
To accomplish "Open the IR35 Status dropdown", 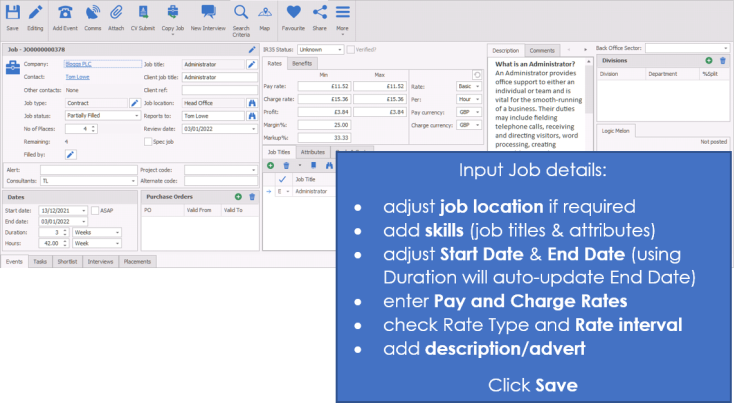I will click(340, 48).
